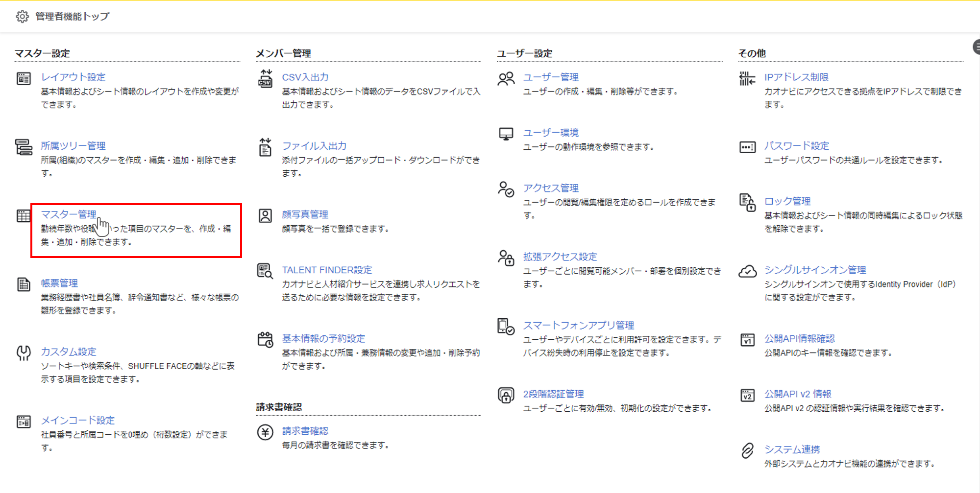Click the CSV入出力 icon
This screenshot has width=980, height=493.
coord(265,78)
